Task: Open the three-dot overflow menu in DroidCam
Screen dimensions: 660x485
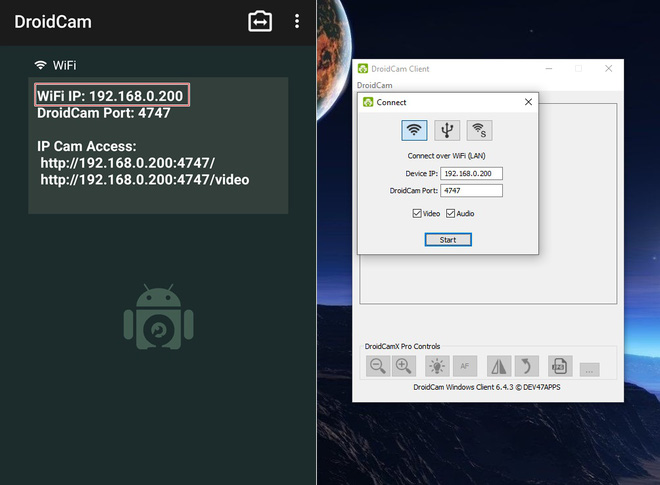Action: point(297,21)
